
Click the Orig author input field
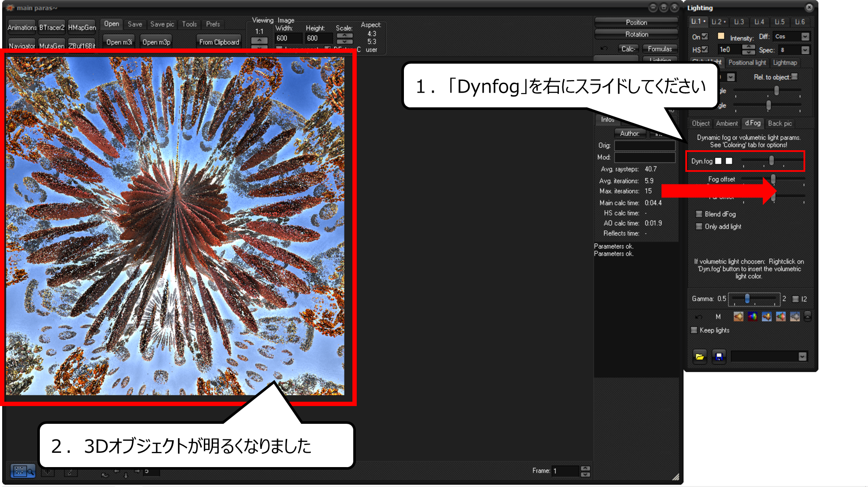pyautogui.click(x=645, y=146)
